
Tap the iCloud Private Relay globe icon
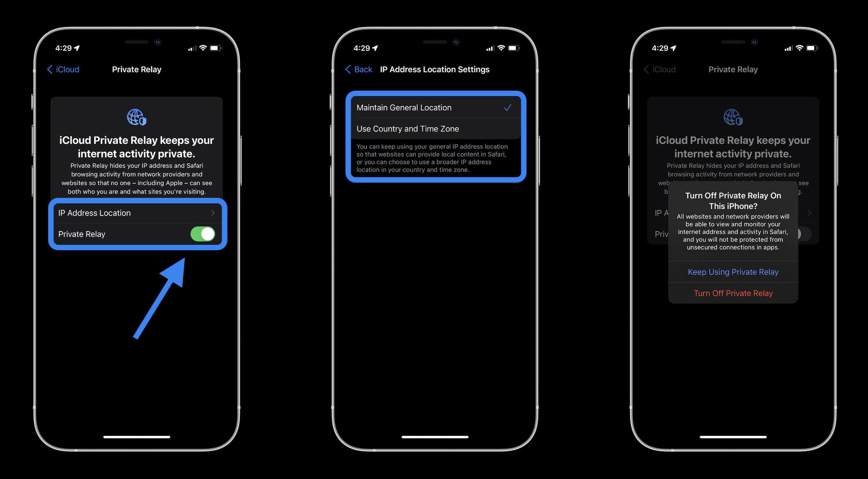coord(136,117)
